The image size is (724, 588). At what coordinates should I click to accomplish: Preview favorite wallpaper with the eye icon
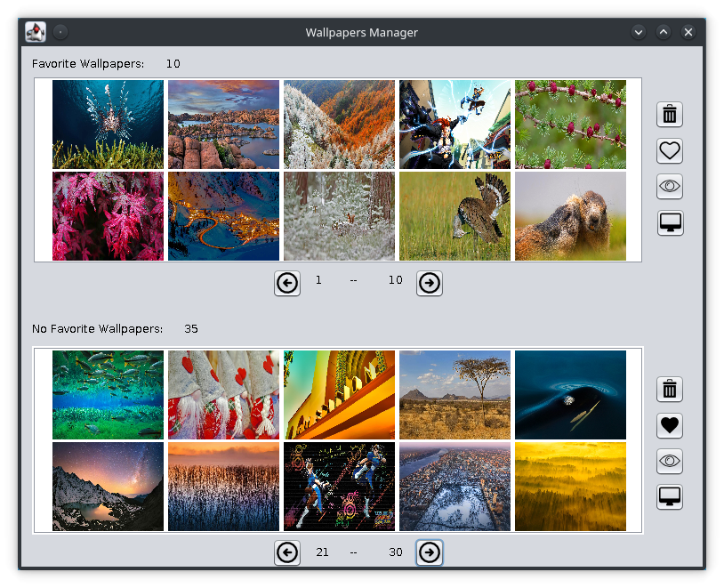(x=670, y=186)
